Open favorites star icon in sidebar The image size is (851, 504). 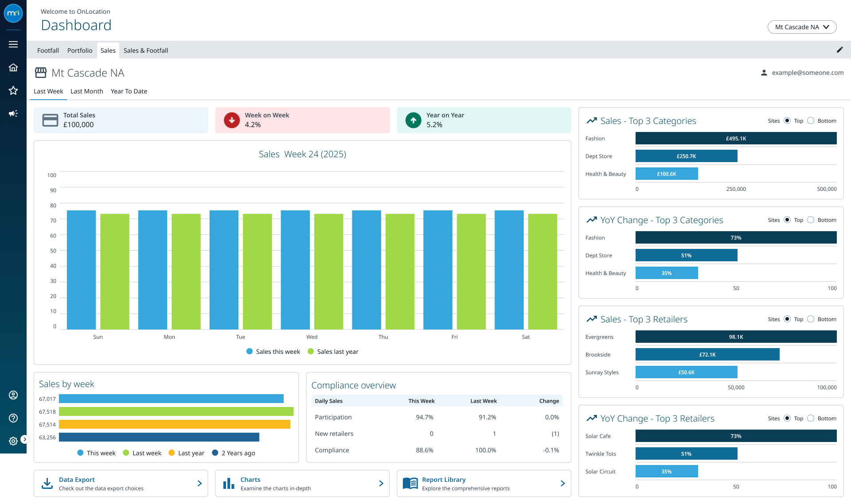pyautogui.click(x=13, y=90)
